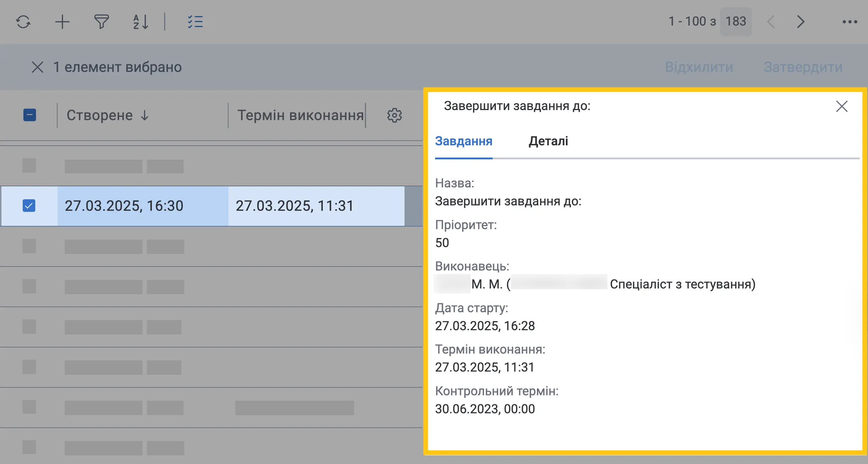This screenshot has height=464, width=868.
Task: Click the refresh list icon
Action: [23, 22]
